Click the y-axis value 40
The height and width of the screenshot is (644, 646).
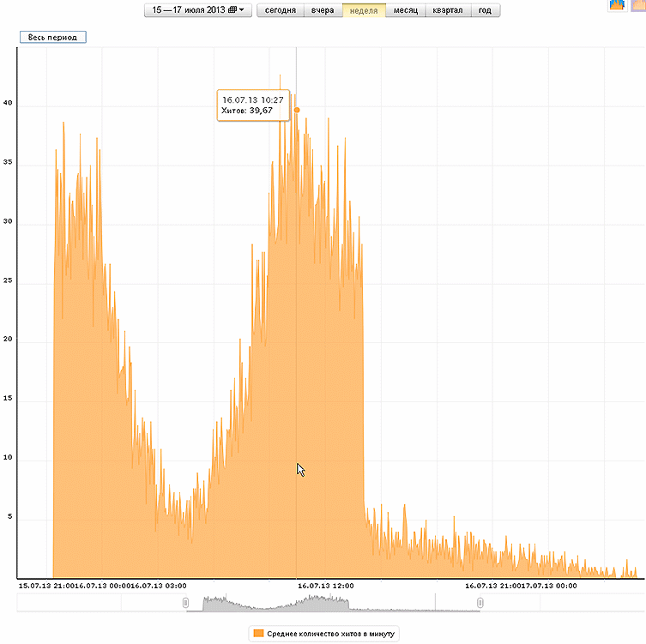[x=8, y=103]
